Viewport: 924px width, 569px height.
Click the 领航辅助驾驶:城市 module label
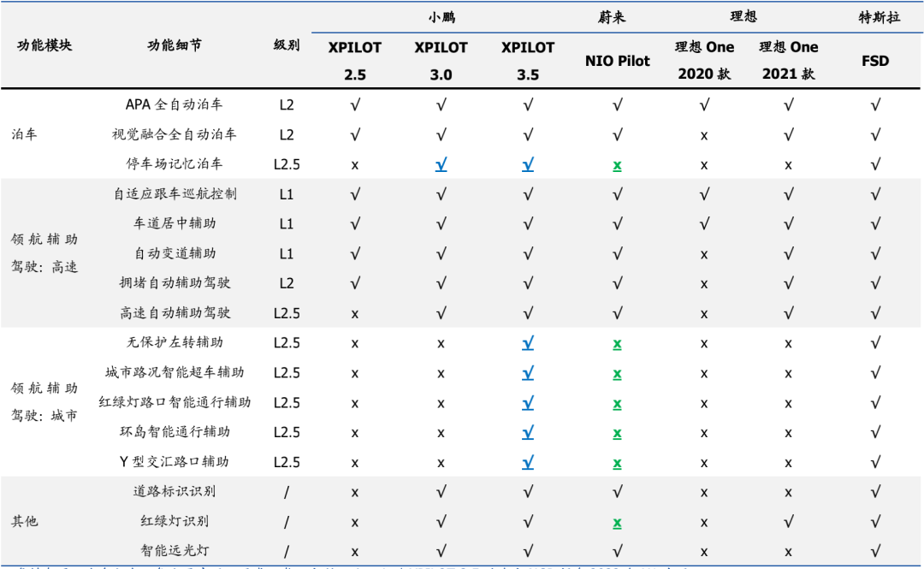44,401
